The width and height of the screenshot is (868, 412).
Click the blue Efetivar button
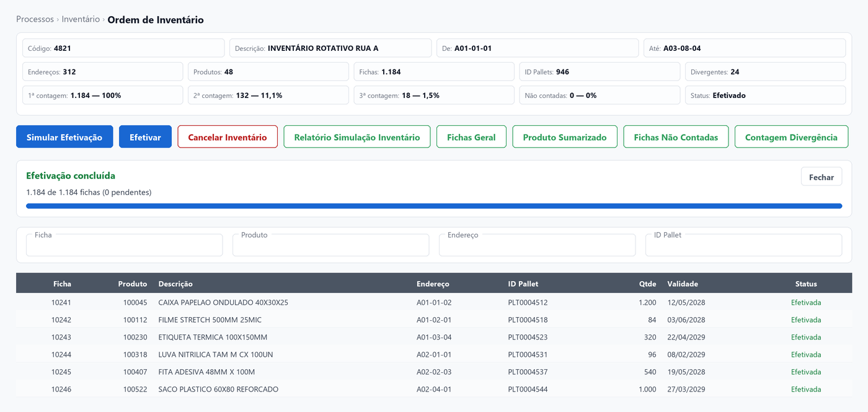tap(145, 137)
